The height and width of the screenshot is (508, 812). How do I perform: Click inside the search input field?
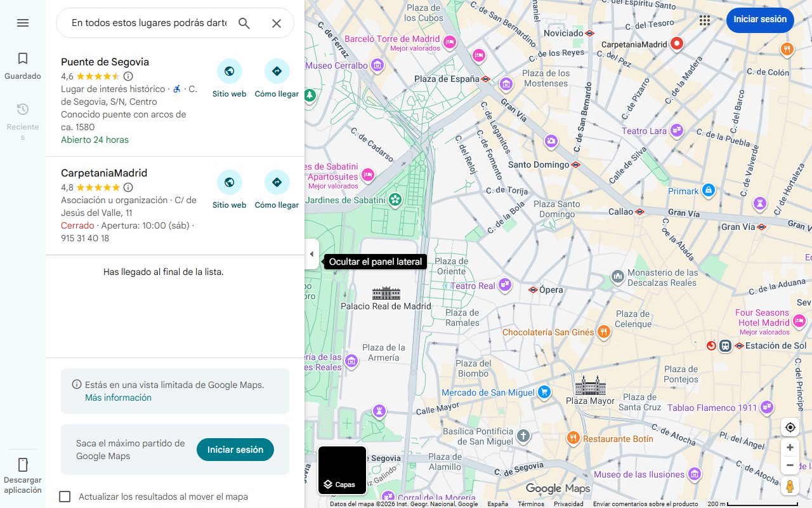pos(146,23)
